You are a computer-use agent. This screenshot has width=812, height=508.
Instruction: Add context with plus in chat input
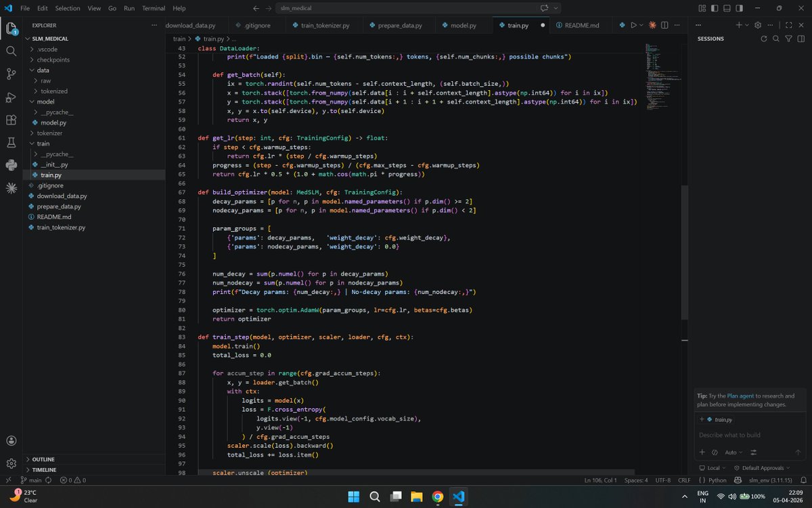702,452
